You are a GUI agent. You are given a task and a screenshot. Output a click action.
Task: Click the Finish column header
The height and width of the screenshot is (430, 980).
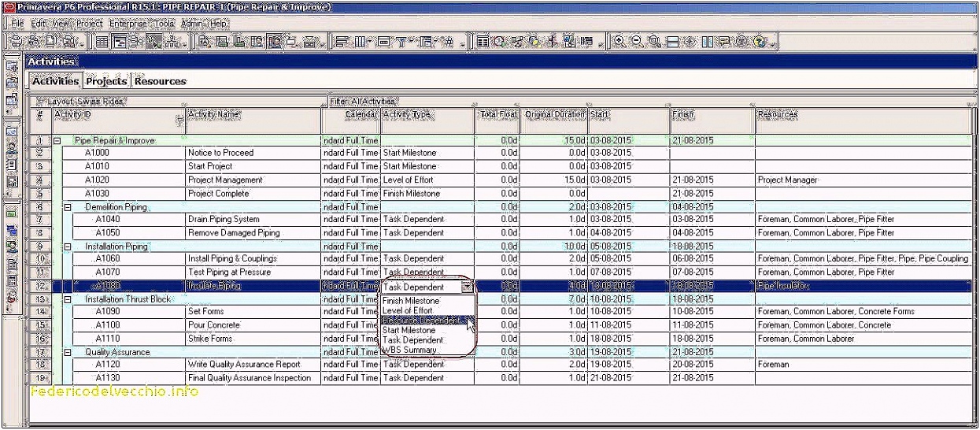point(712,120)
